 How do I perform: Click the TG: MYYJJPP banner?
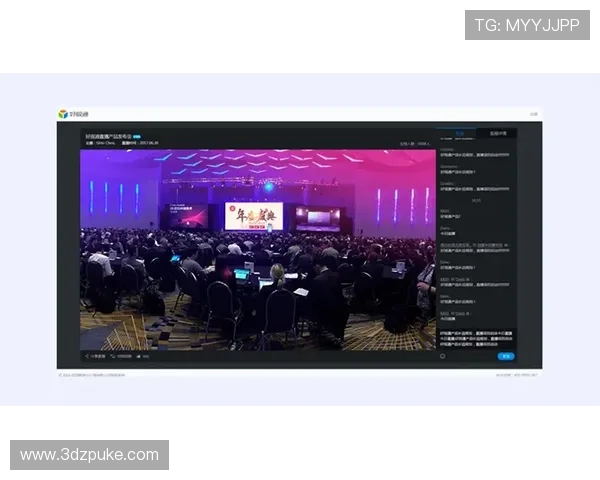pyautogui.click(x=527, y=25)
